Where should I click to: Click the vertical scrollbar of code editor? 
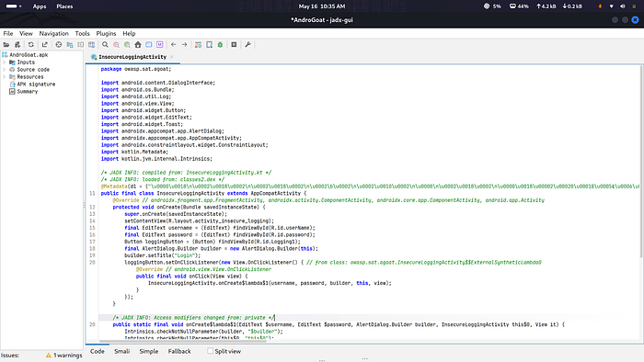coord(641,162)
